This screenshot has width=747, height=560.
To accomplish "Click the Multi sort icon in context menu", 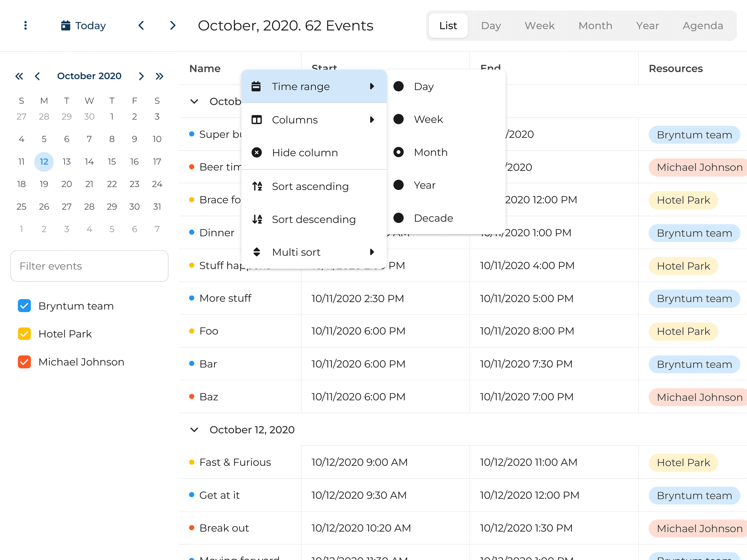I will [257, 252].
